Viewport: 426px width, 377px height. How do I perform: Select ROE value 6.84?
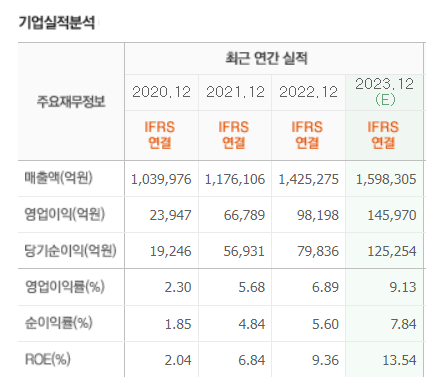[252, 360]
